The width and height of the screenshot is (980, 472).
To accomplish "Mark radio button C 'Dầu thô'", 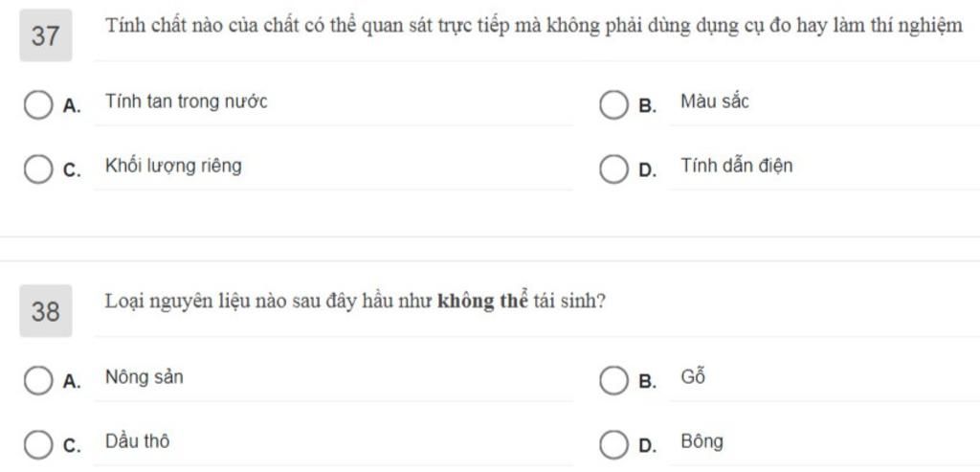I will point(38,445).
